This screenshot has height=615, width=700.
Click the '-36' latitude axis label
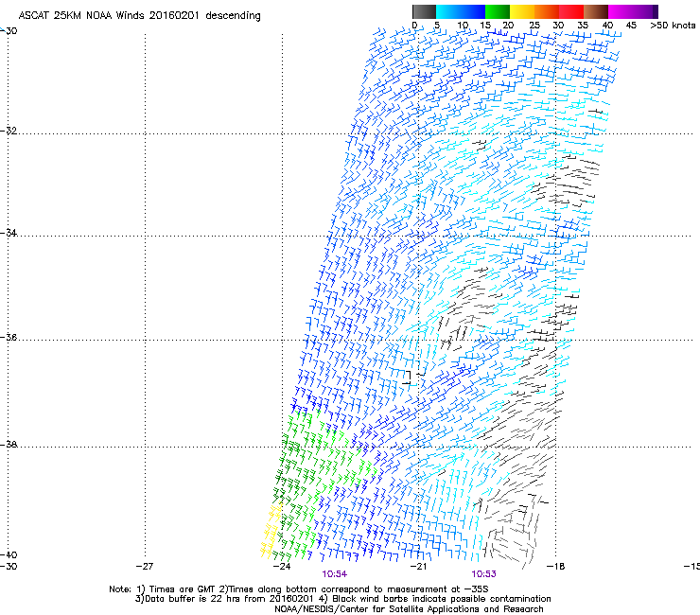(9, 337)
